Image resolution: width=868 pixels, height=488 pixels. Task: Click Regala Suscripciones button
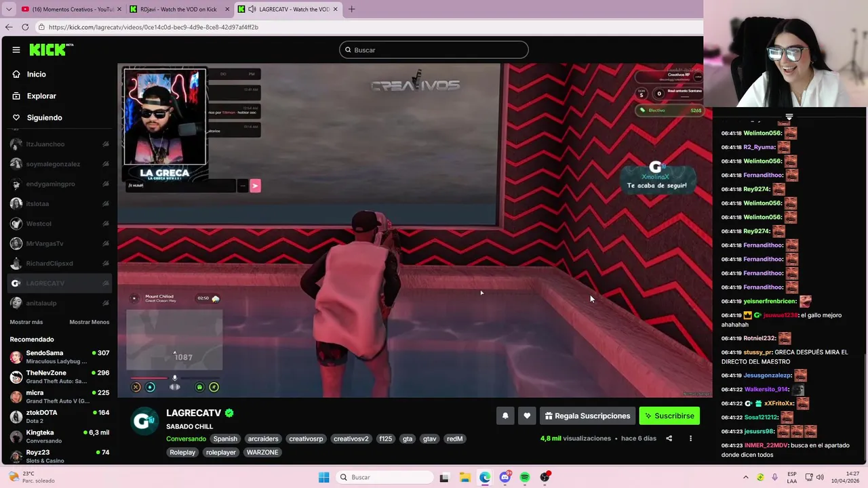click(x=587, y=416)
